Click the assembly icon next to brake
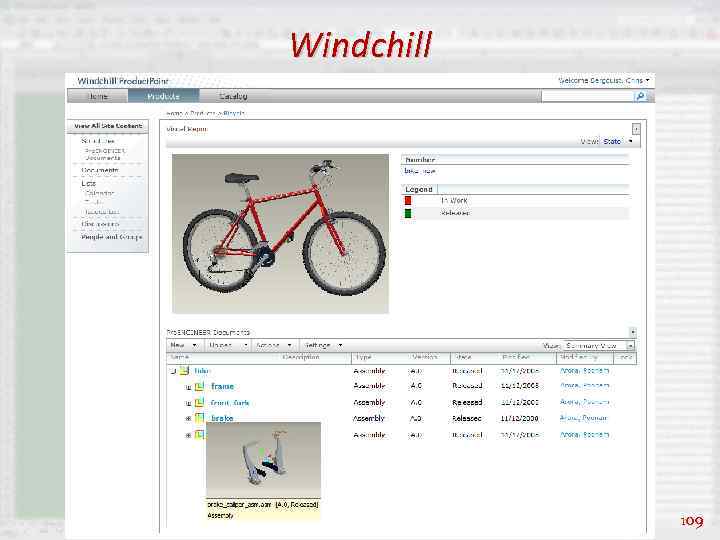 [x=199, y=418]
